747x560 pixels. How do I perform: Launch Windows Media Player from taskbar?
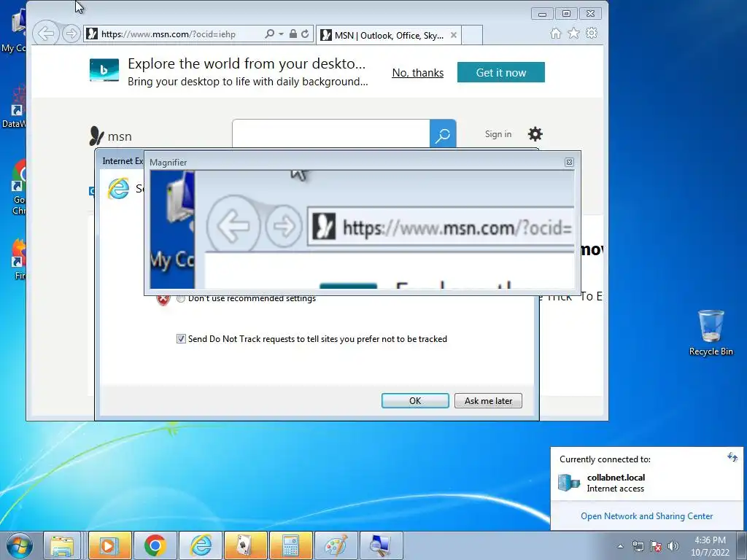point(109,545)
